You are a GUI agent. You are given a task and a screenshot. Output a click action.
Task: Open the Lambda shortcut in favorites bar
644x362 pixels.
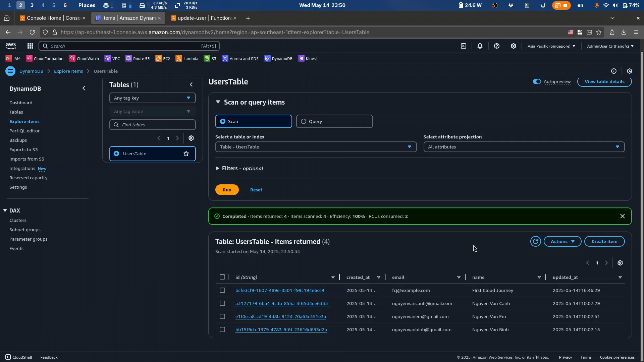coord(187,58)
